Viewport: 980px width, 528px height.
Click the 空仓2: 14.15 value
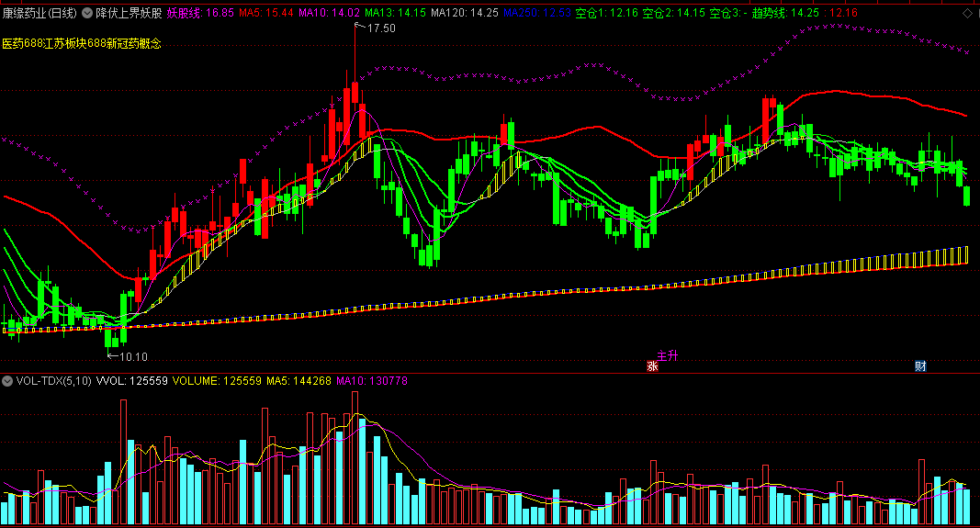pos(674,13)
